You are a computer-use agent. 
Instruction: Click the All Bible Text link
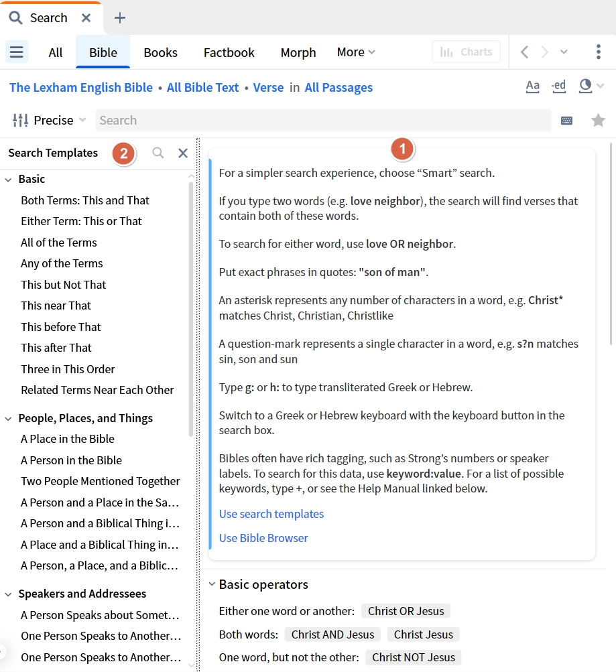pos(202,87)
